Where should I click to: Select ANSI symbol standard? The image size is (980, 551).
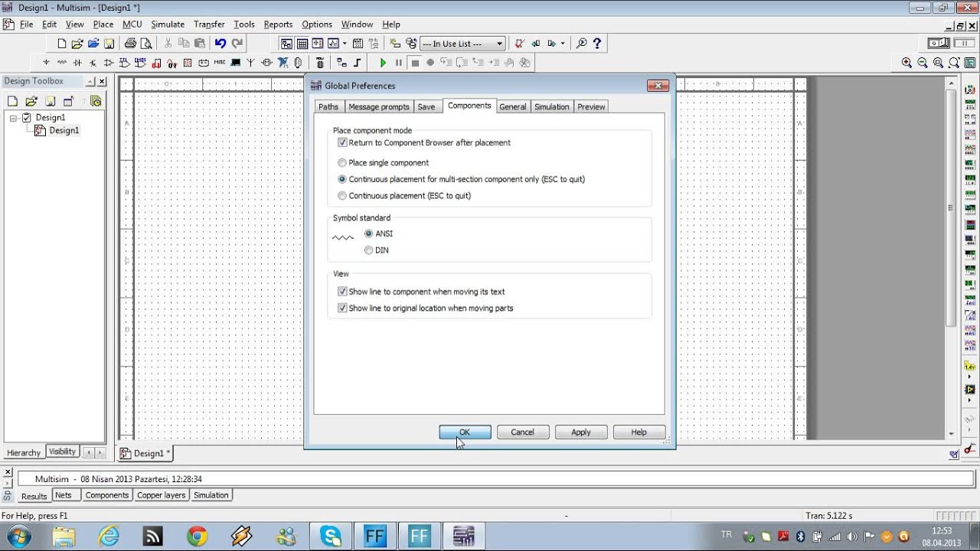pos(369,233)
